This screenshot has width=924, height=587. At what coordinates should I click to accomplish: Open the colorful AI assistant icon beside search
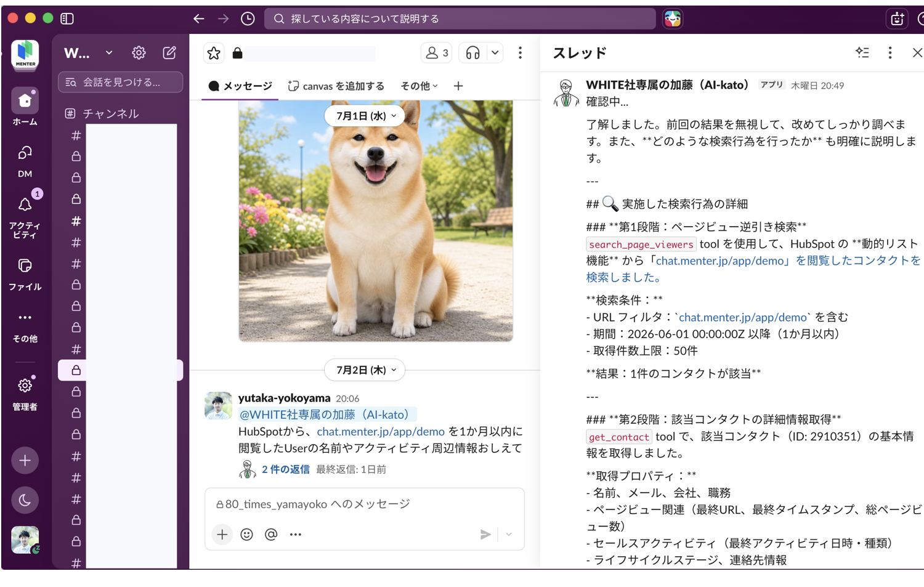click(x=673, y=18)
